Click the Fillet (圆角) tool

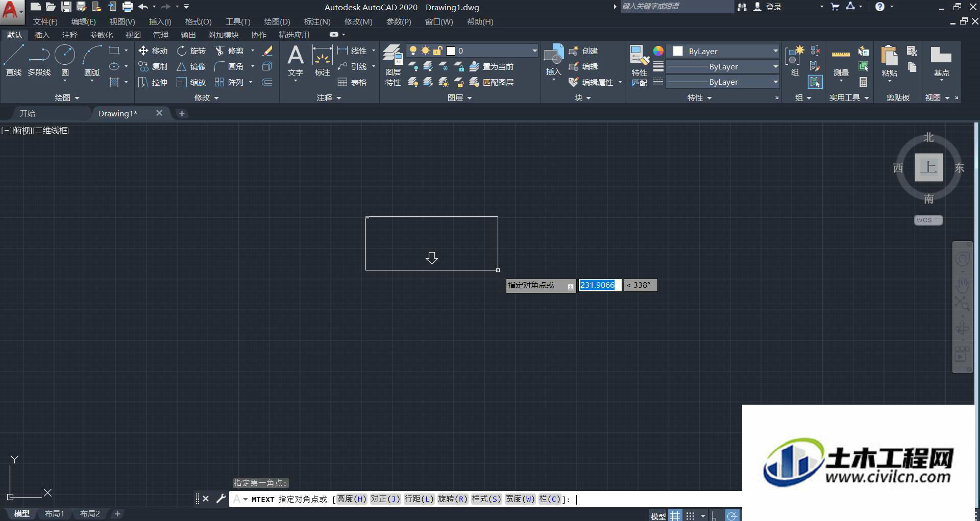click(x=229, y=66)
